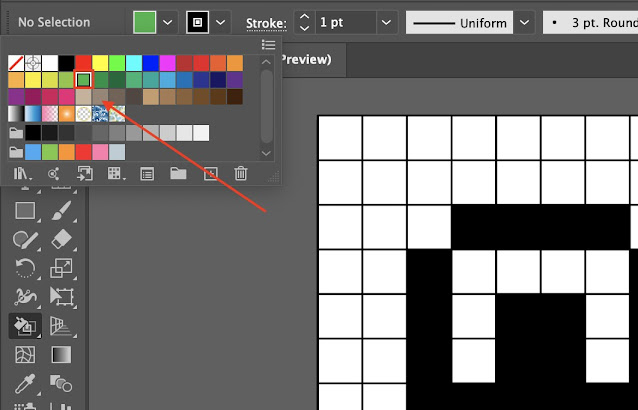Image resolution: width=638 pixels, height=410 pixels.
Task: Select the Shaper tool
Action: pos(25,240)
